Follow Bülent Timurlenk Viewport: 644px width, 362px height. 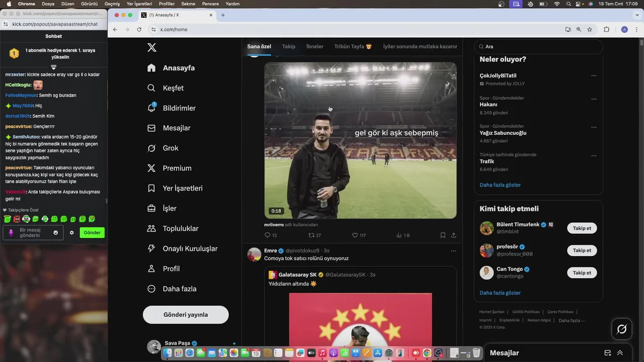pyautogui.click(x=582, y=228)
